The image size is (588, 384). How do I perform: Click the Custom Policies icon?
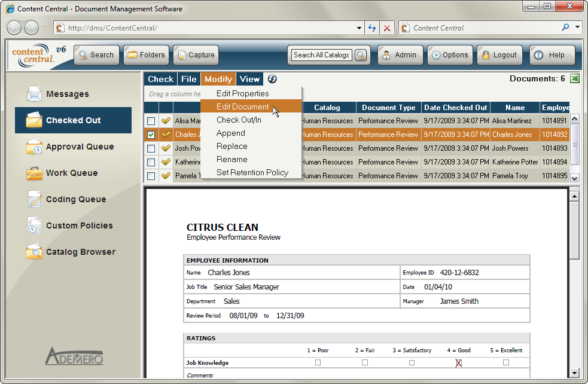34,225
